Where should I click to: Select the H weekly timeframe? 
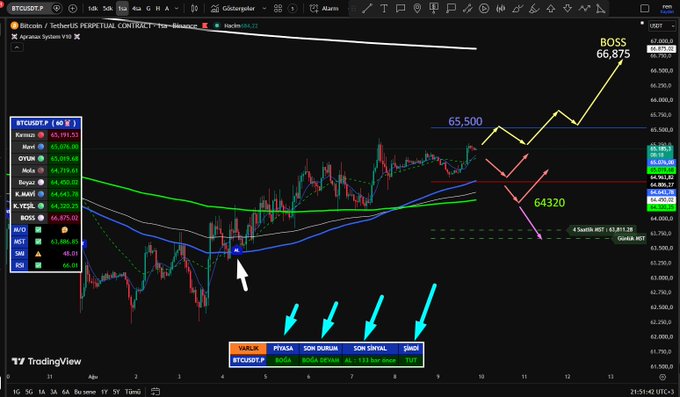click(157, 8)
